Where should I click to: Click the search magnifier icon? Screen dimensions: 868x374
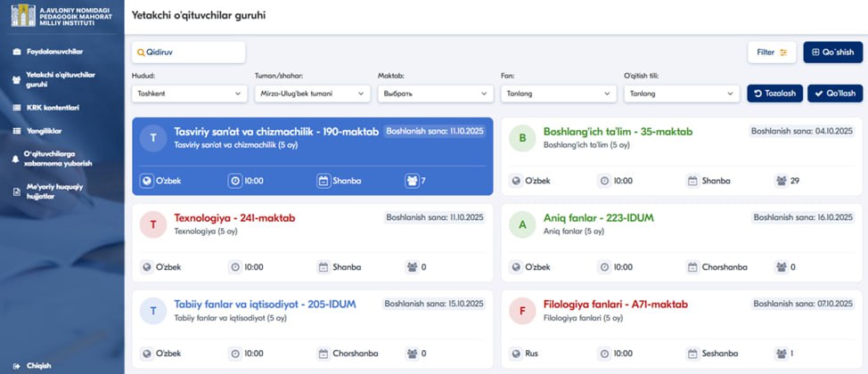pyautogui.click(x=140, y=53)
